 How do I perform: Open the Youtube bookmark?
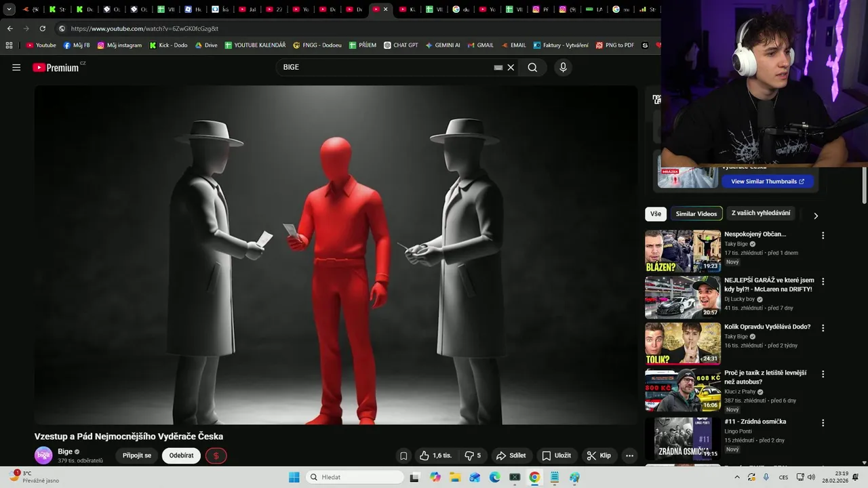click(x=41, y=45)
